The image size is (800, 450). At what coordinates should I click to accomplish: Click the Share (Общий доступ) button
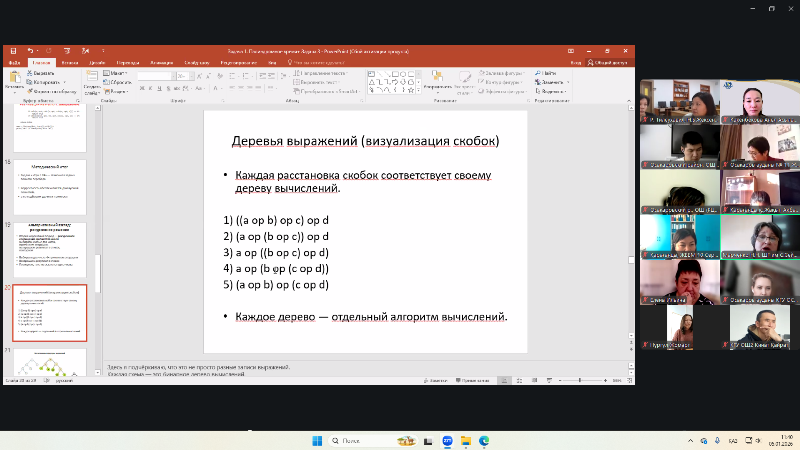(x=606, y=61)
